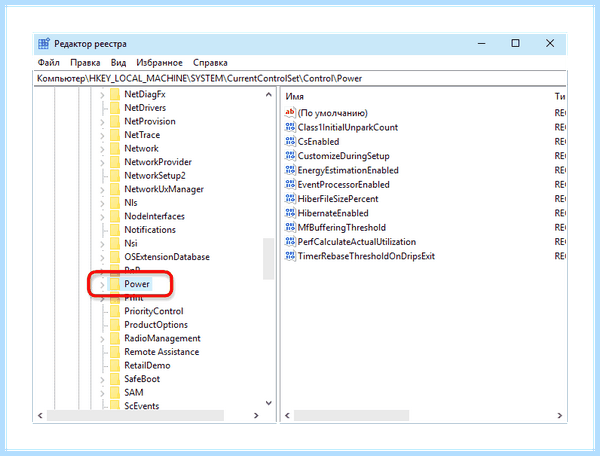The width and height of the screenshot is (600, 456).
Task: Click the tree pane horizontal scroll right arrow
Action: (256, 415)
